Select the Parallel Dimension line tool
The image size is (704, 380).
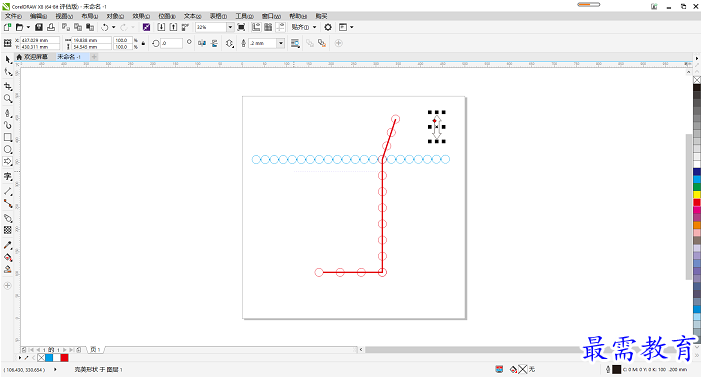pyautogui.click(x=8, y=191)
